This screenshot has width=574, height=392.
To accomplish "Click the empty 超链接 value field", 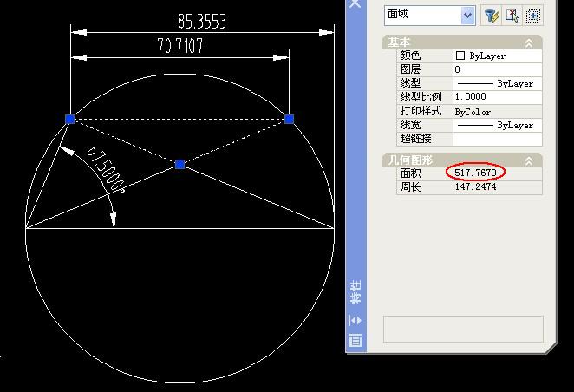I will (x=497, y=139).
